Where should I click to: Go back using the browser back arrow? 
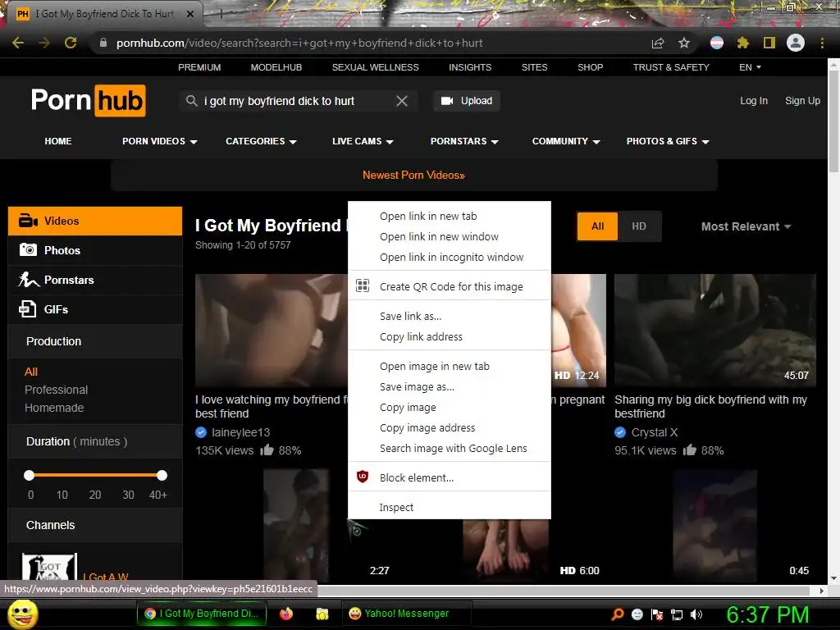pyautogui.click(x=18, y=43)
